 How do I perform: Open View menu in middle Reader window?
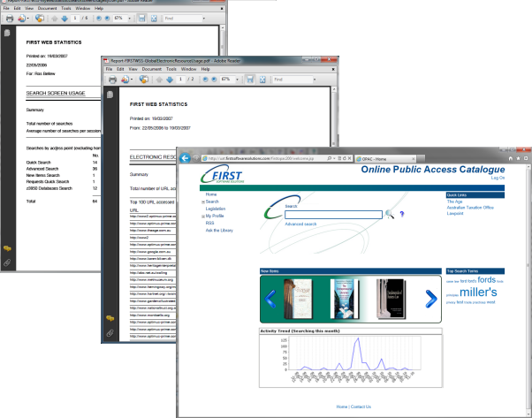[x=133, y=69]
